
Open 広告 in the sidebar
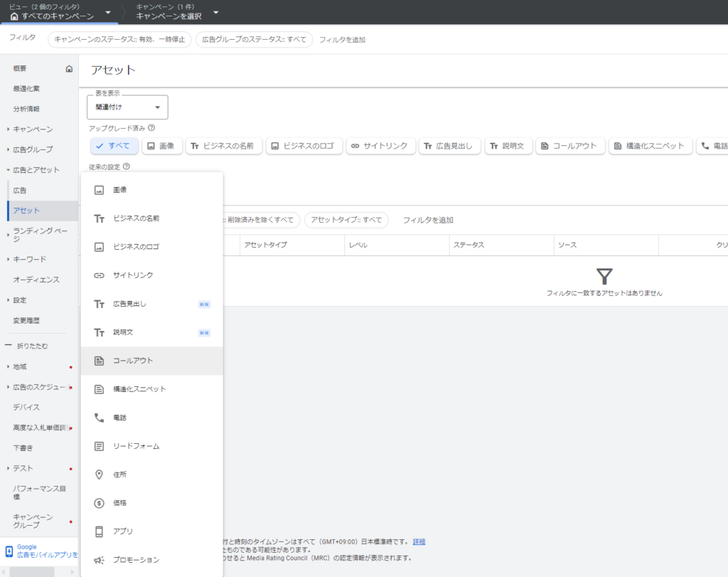tap(19, 191)
